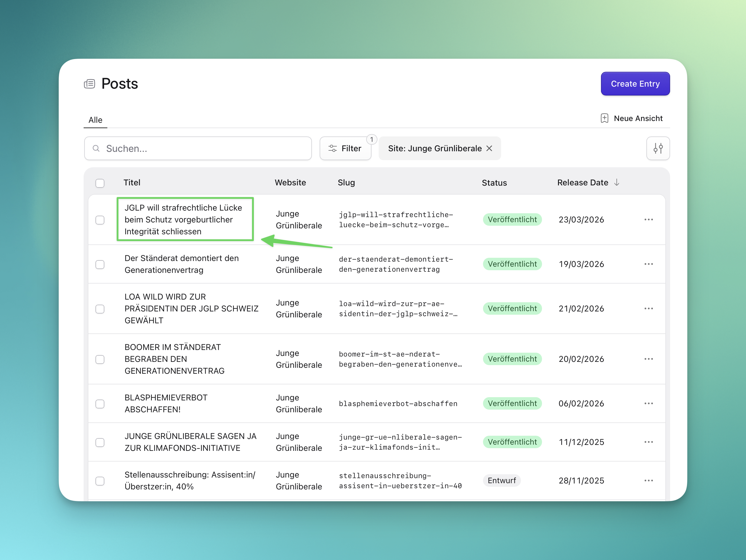This screenshot has width=746, height=560.
Task: Open row actions for BOOMER IM STÄNDERAT post
Action: tap(648, 359)
